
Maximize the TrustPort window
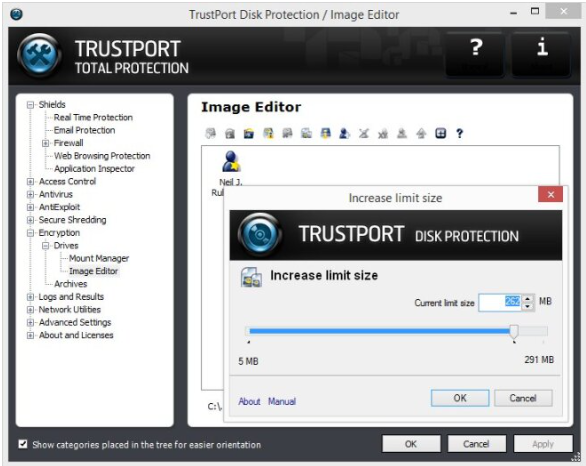pyautogui.click(x=535, y=11)
